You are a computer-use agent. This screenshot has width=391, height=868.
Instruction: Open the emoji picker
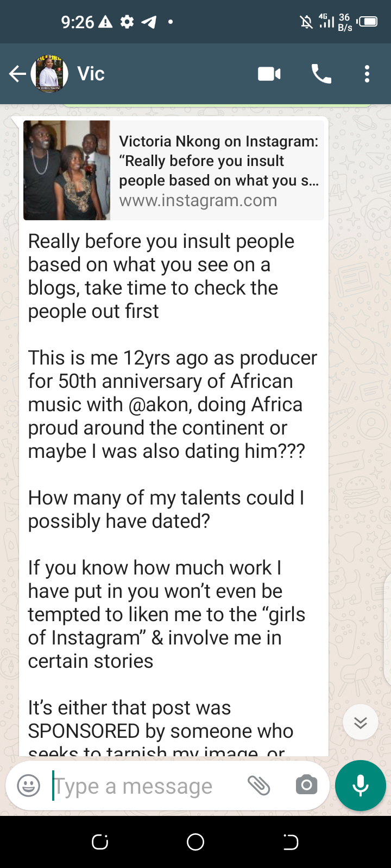tap(29, 786)
